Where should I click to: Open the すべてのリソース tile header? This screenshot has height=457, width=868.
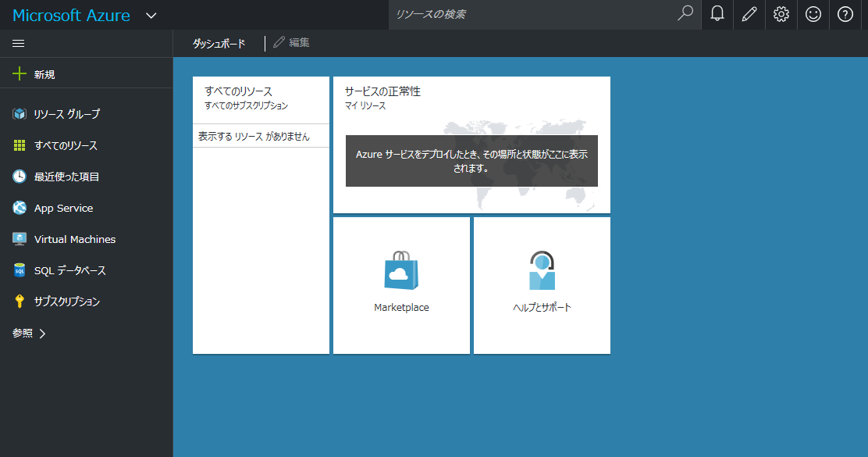261,100
